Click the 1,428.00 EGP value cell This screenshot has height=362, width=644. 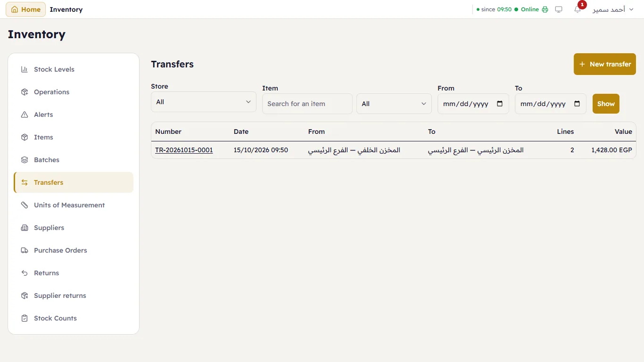(611, 150)
